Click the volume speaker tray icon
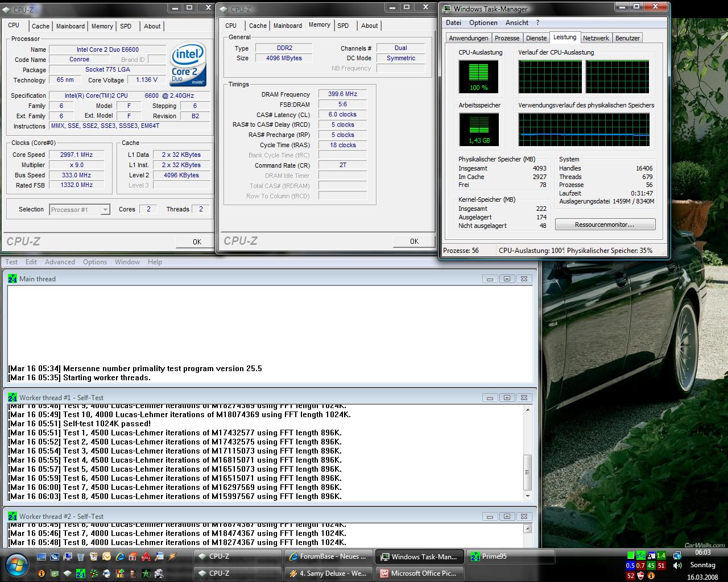Screen dimensions: 728x582 pos(677,566)
